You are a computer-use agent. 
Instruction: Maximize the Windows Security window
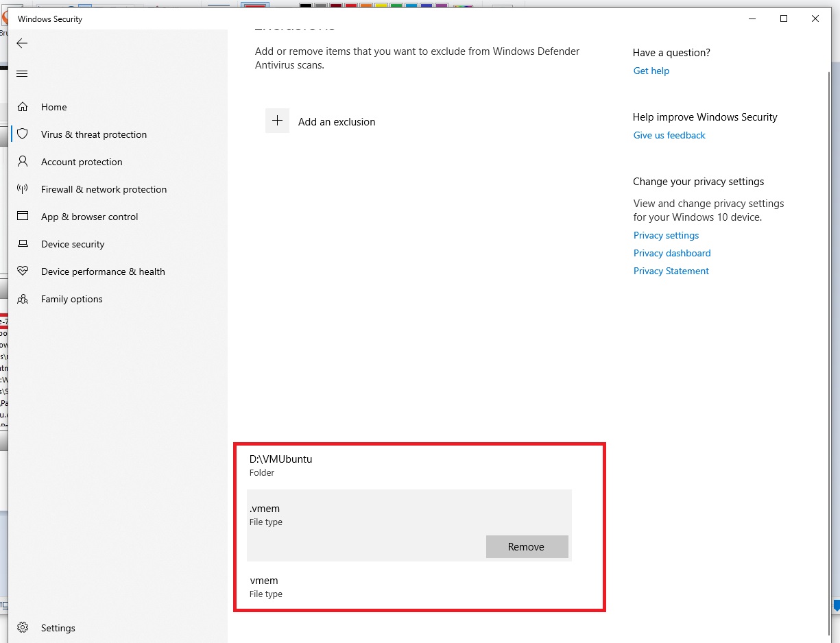(784, 19)
